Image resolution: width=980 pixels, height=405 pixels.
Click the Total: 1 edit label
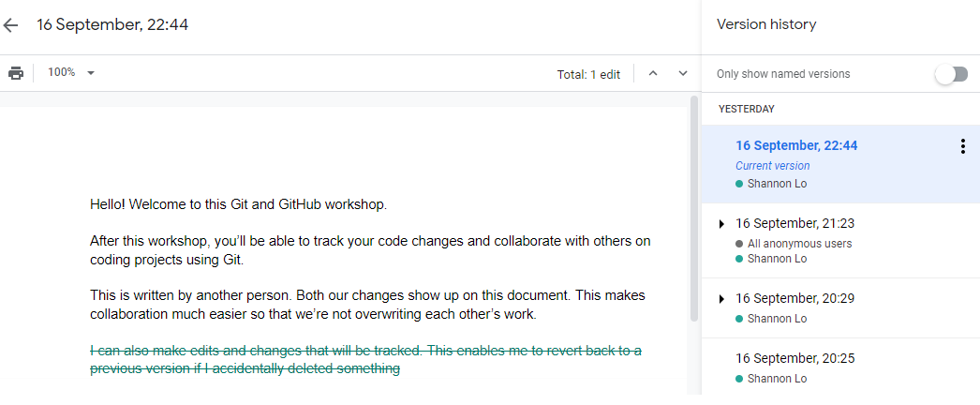pyautogui.click(x=588, y=74)
